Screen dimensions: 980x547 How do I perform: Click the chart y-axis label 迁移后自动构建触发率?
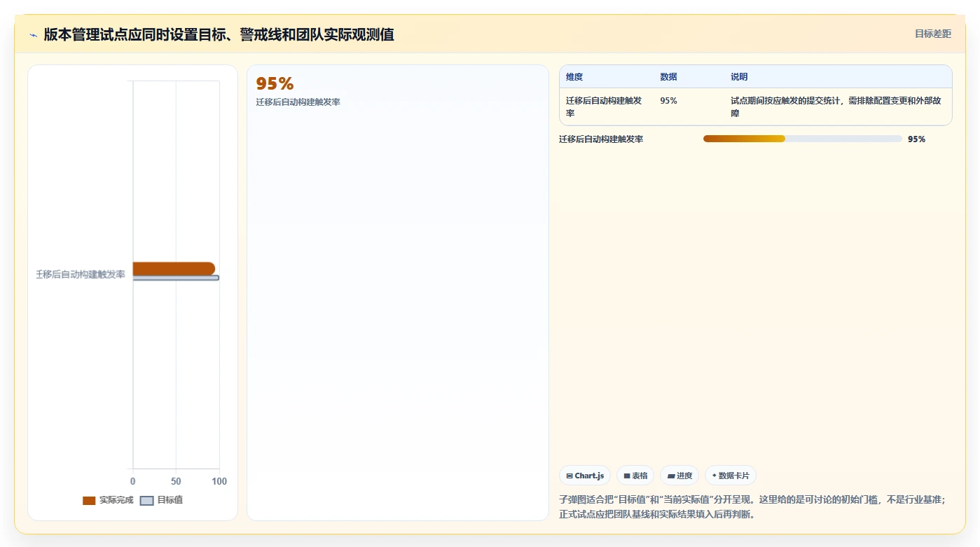pos(81,275)
